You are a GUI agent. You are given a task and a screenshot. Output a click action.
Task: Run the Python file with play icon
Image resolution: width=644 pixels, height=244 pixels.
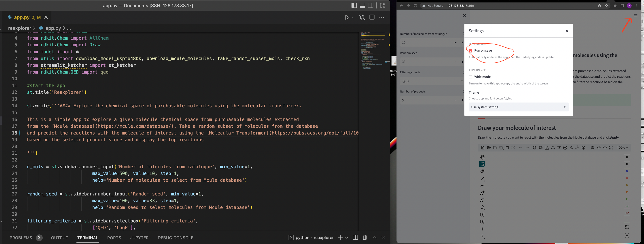coord(347,17)
